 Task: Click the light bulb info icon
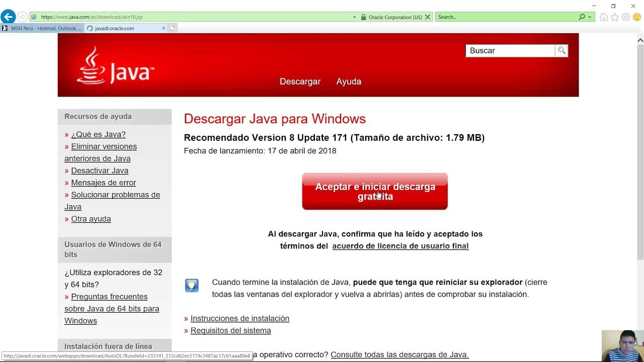(x=192, y=285)
